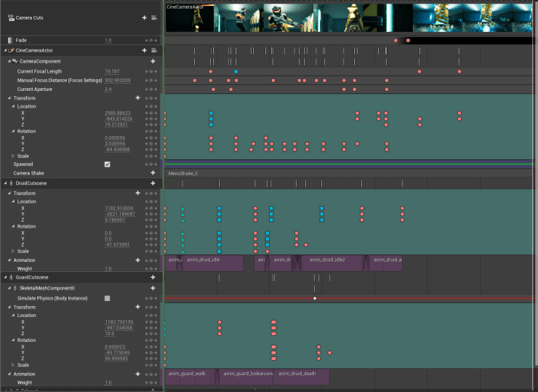Click the first Camera Cuts thumbnail
This screenshot has width=538, height=392.
190,19
